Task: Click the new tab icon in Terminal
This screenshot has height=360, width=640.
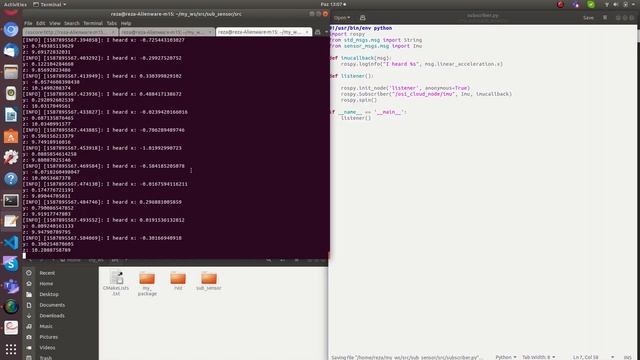Action: tap(318, 32)
